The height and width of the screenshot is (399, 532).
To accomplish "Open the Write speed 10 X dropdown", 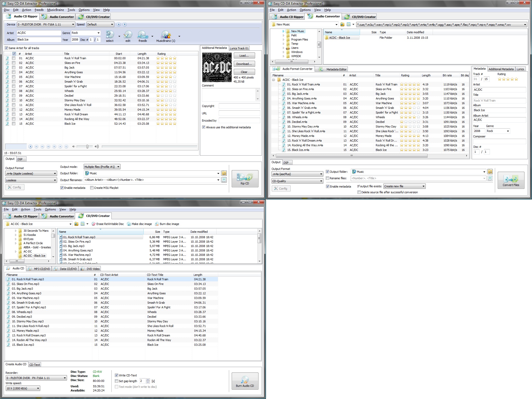I will [23, 388].
